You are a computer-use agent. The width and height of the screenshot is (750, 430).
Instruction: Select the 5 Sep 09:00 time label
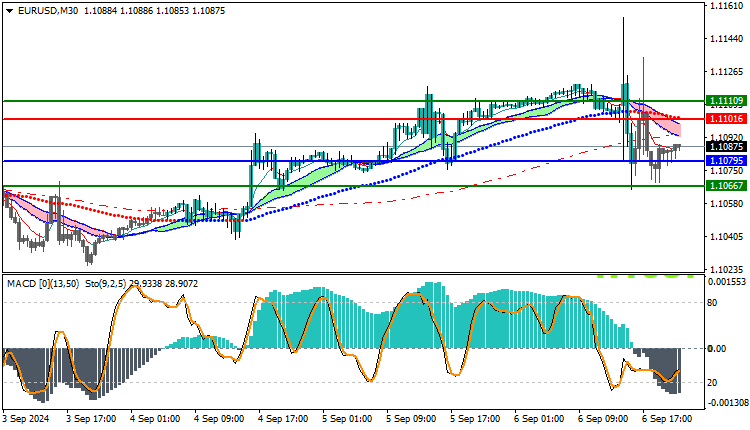(x=411, y=419)
